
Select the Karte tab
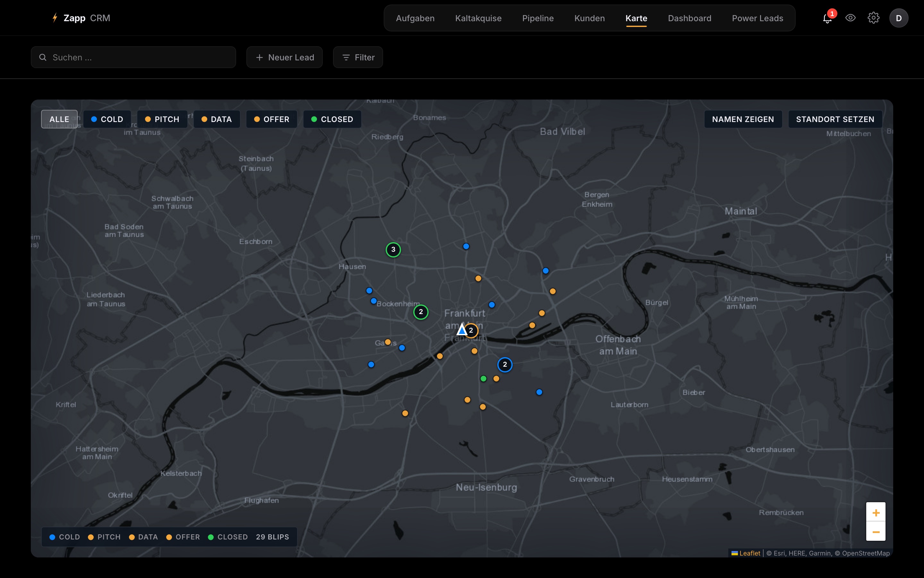coord(636,18)
